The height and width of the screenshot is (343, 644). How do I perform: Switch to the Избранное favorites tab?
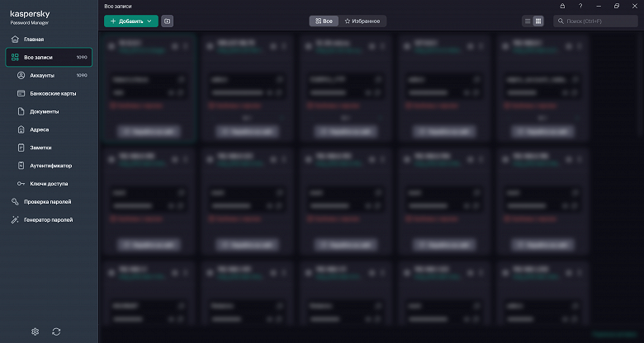pyautogui.click(x=362, y=21)
